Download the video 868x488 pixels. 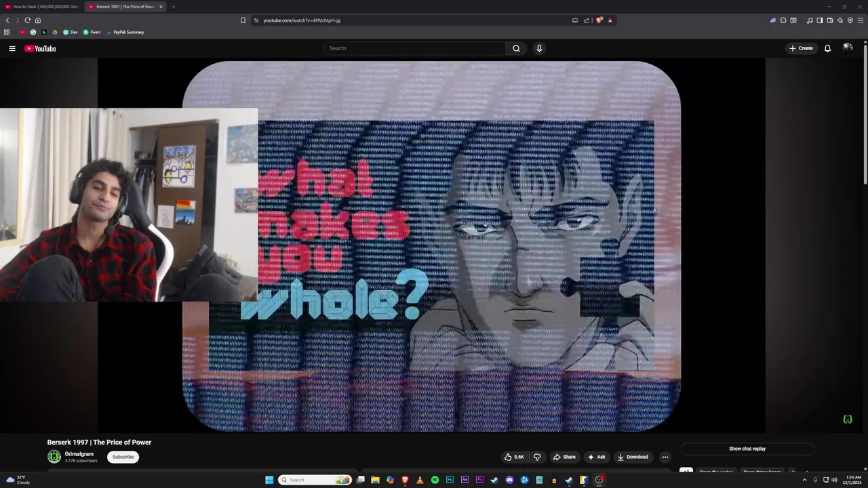click(x=633, y=457)
